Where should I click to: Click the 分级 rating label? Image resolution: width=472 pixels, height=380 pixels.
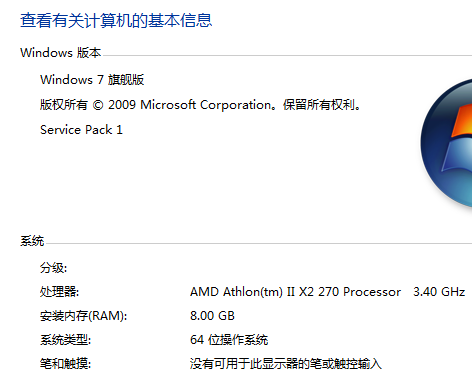tap(53, 267)
